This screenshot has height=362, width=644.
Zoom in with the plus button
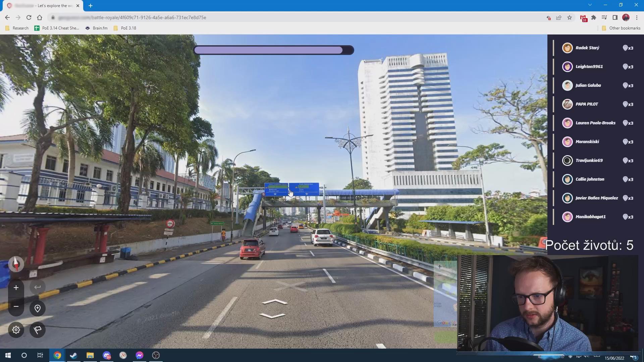[x=16, y=288]
